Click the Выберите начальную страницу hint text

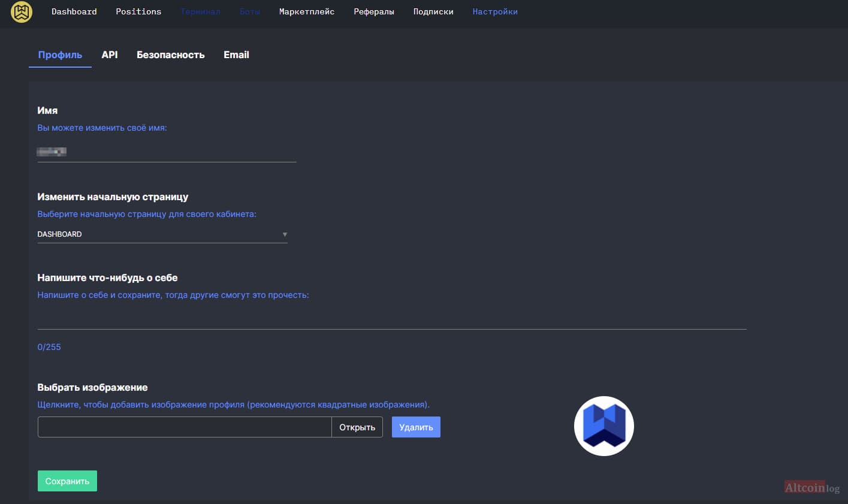147,214
